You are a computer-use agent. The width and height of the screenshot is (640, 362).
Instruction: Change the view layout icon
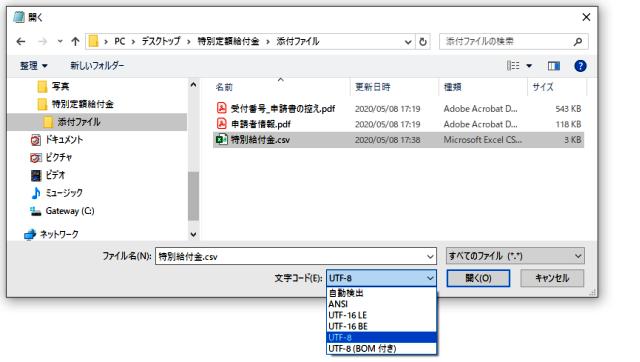click(513, 66)
